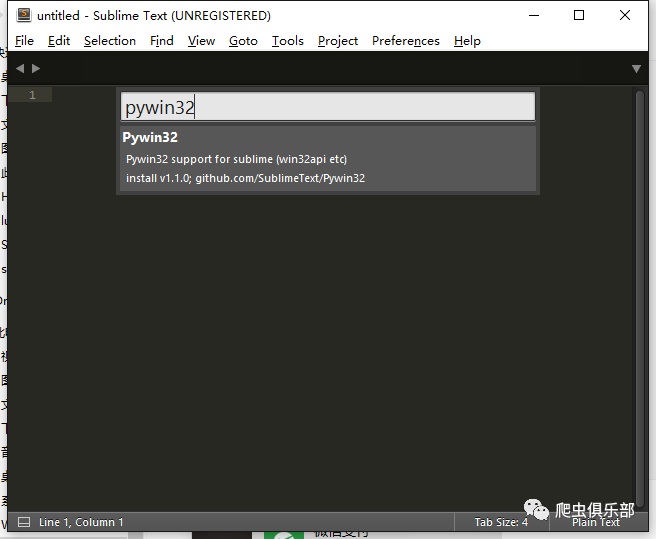Open the Plain Text syntax selector

[x=596, y=523]
